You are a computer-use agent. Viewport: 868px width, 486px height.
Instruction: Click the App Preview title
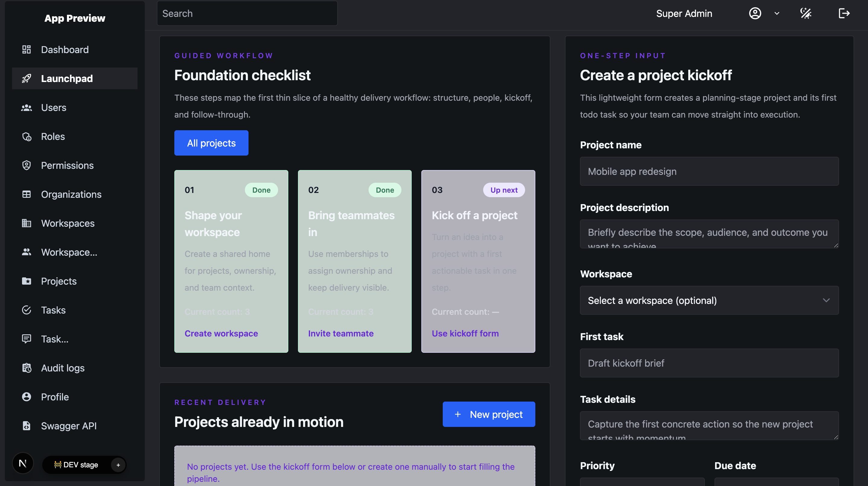pyautogui.click(x=75, y=18)
